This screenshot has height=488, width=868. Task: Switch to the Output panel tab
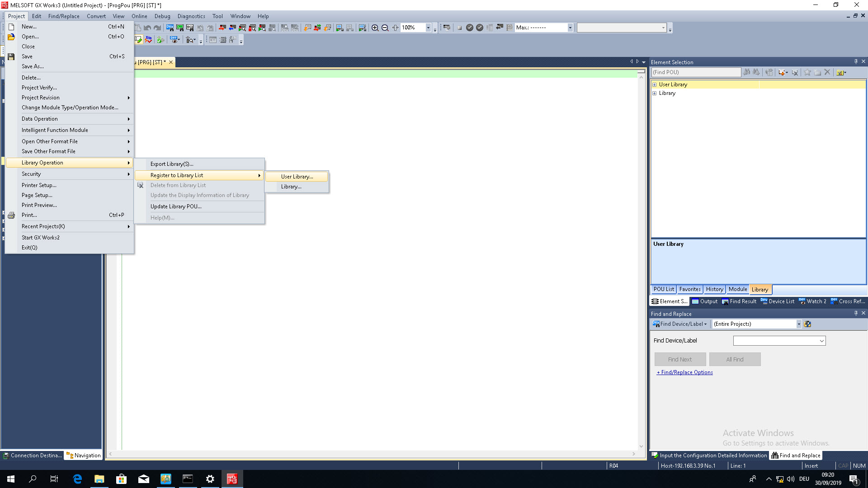click(705, 301)
